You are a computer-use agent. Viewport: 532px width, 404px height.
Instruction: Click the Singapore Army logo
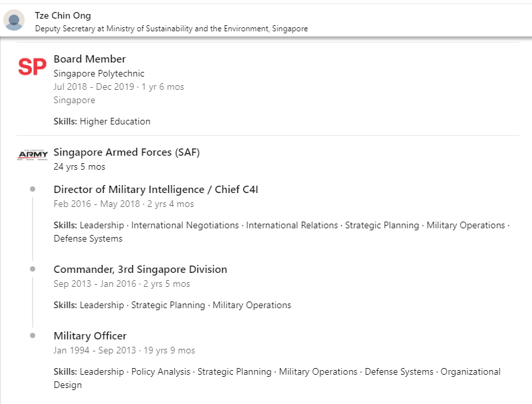[32, 155]
